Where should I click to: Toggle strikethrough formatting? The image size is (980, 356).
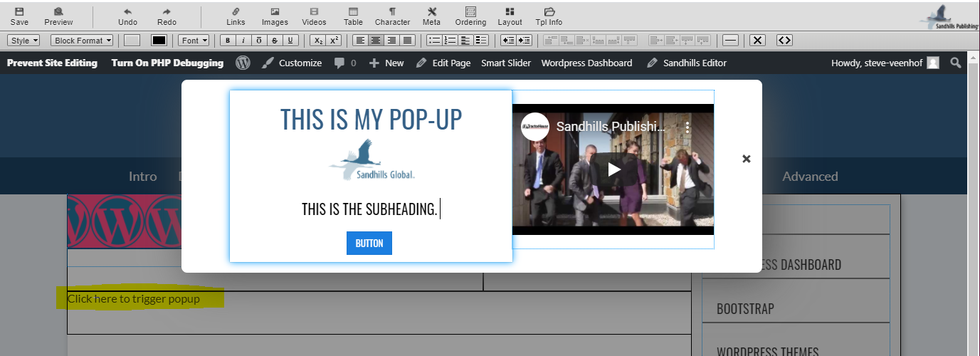click(x=275, y=41)
